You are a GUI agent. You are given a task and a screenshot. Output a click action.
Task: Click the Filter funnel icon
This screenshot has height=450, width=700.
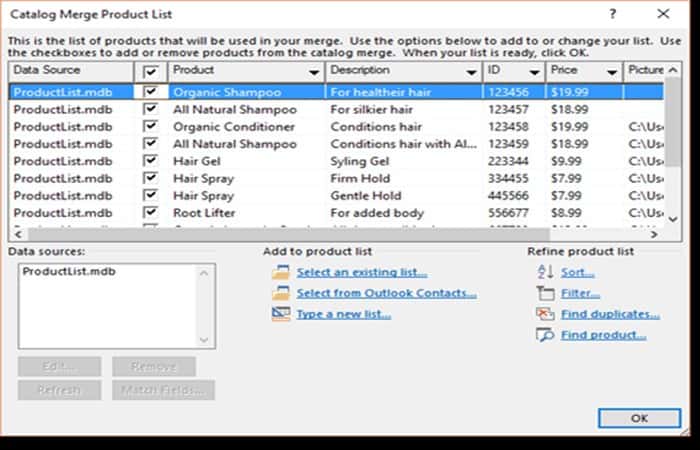tap(545, 293)
